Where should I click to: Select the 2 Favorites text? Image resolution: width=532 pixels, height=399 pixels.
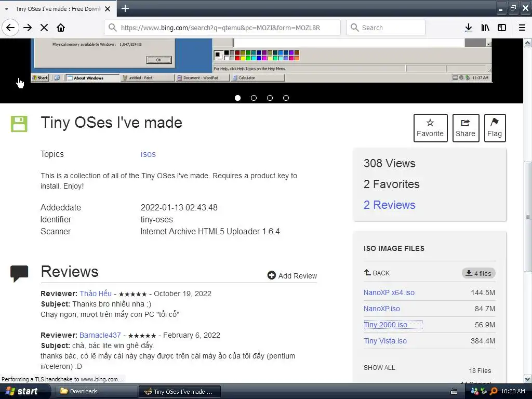[392, 184]
